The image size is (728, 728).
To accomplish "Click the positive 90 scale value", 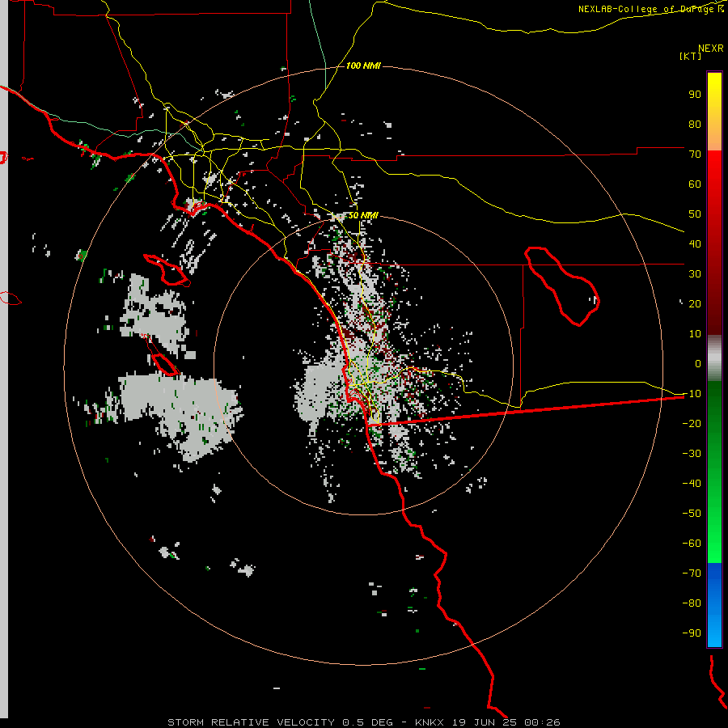I will coord(695,95).
